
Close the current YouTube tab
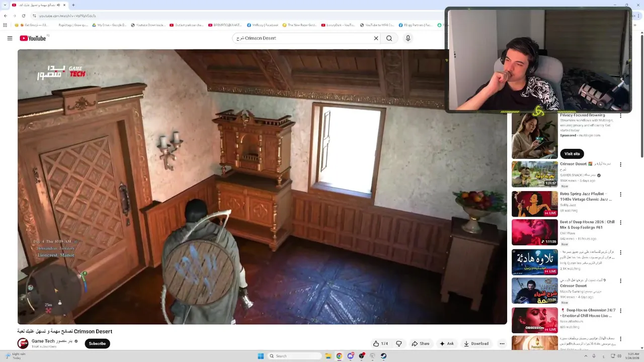pos(64,5)
